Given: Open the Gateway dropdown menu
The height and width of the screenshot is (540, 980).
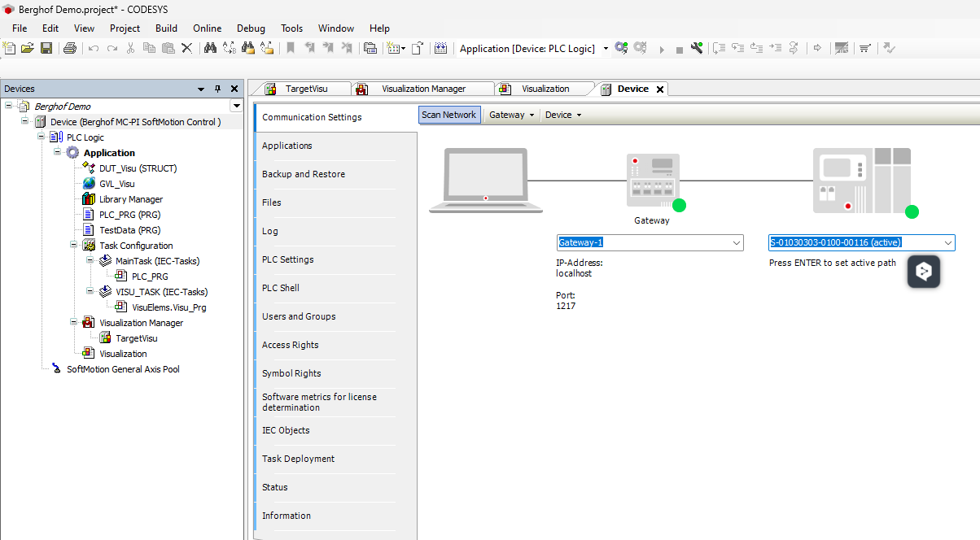Looking at the screenshot, I should (x=511, y=115).
